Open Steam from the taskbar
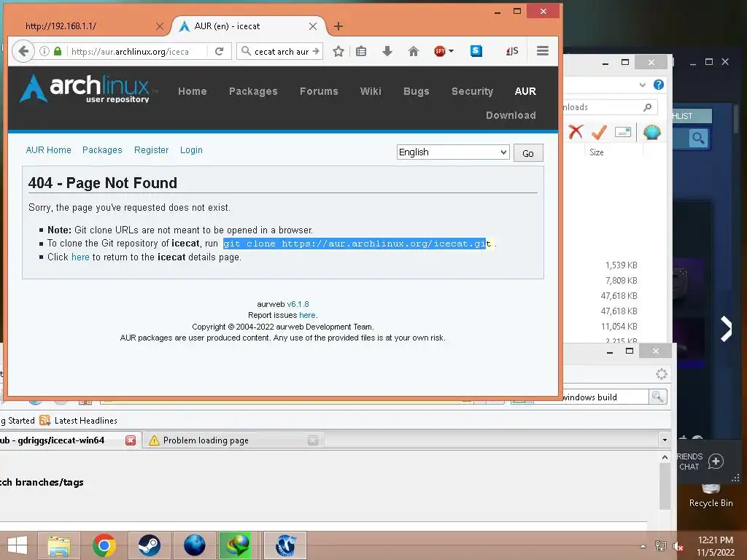747x560 pixels. (149, 545)
